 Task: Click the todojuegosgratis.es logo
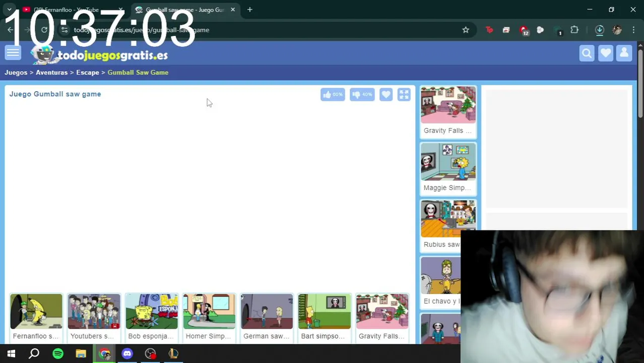pyautogui.click(x=99, y=54)
